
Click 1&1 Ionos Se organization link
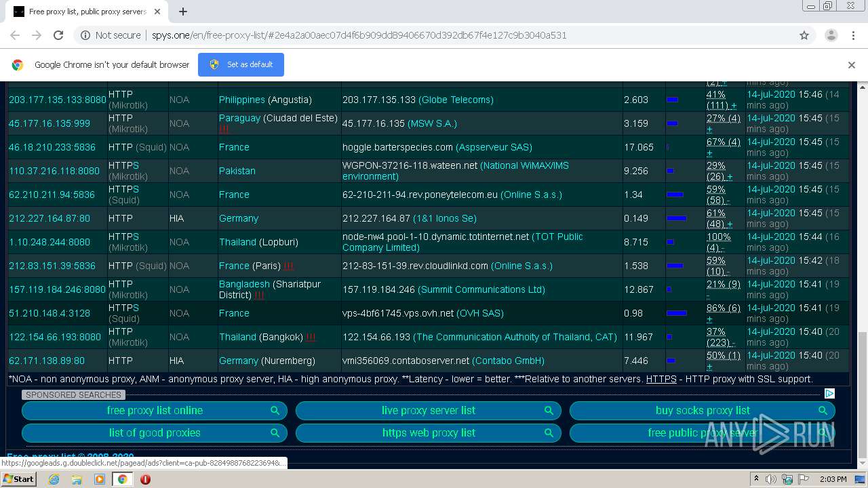[x=445, y=218]
